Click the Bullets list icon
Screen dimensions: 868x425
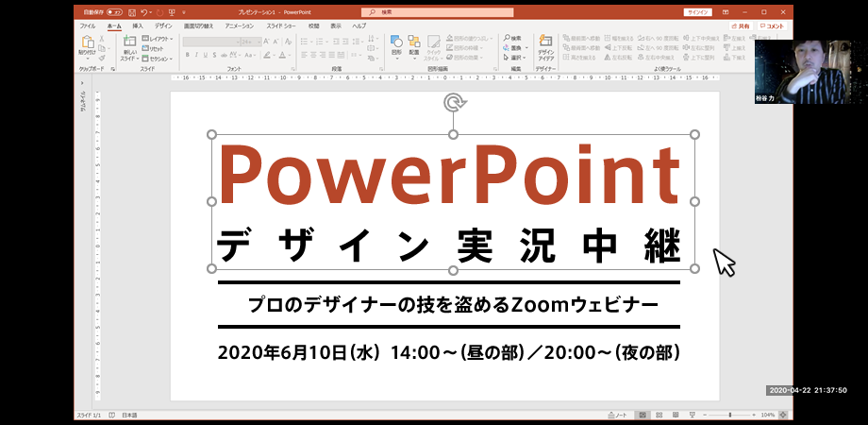[306, 42]
